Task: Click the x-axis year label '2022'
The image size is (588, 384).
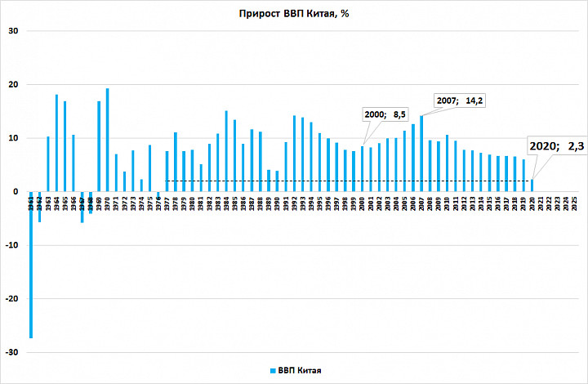Action: pos(549,203)
